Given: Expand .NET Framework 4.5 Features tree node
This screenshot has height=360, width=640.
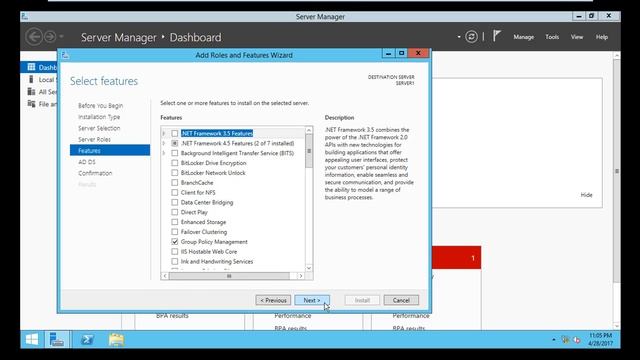Looking at the screenshot, I should [164, 143].
